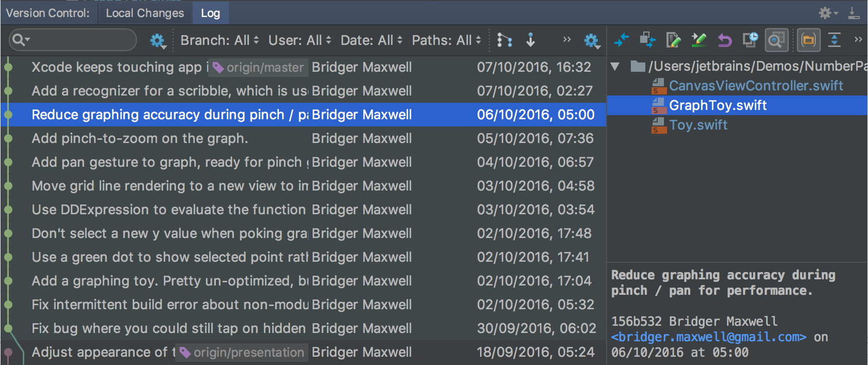Image resolution: width=868 pixels, height=365 pixels.
Task: Toggle Group by Directory folder button
Action: (x=809, y=40)
